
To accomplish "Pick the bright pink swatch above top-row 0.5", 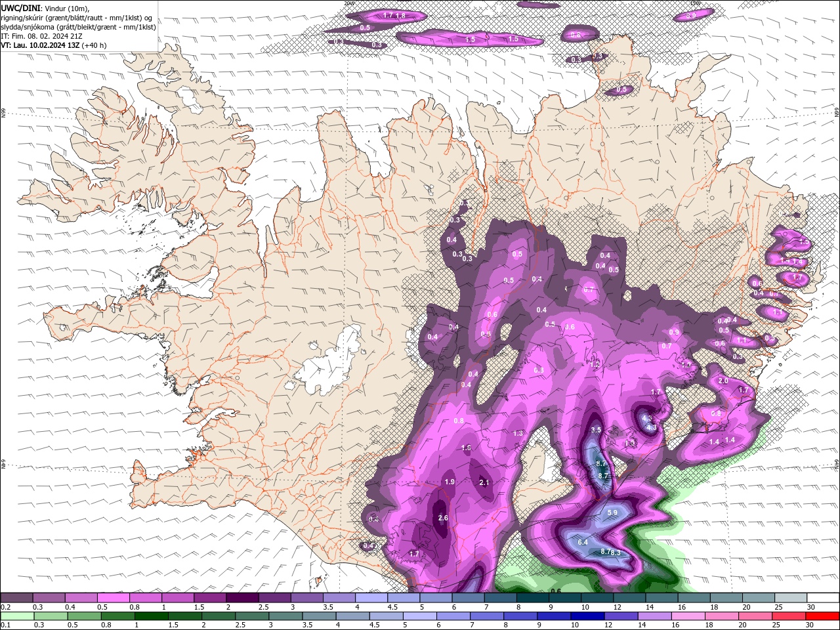I will click(x=113, y=598).
